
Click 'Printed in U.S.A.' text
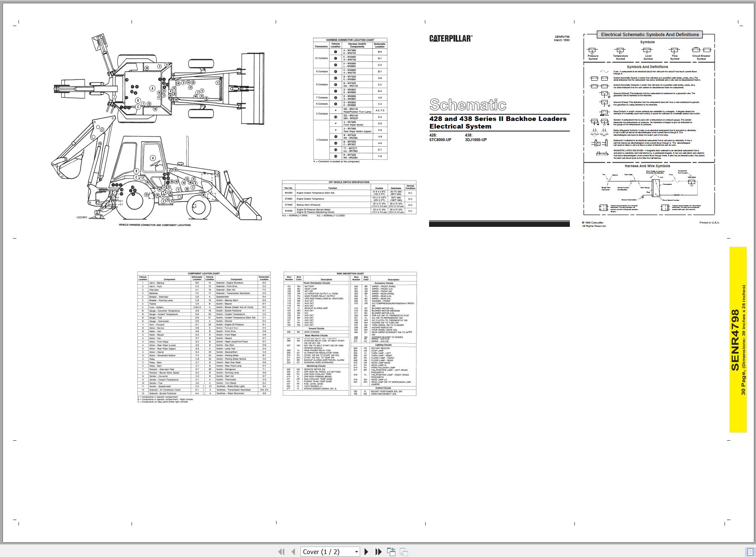pyautogui.click(x=709, y=223)
